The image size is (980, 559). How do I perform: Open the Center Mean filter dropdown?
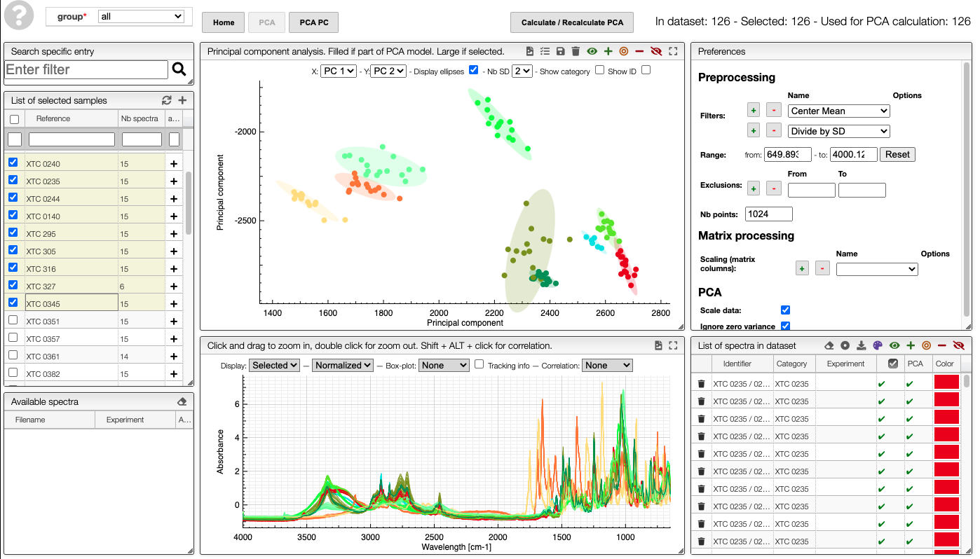[x=839, y=111]
